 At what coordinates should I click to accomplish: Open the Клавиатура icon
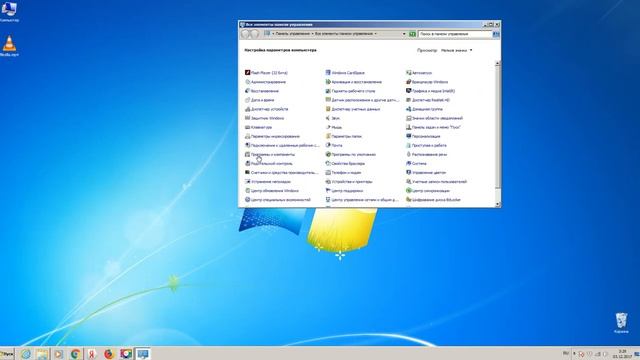coord(247,127)
